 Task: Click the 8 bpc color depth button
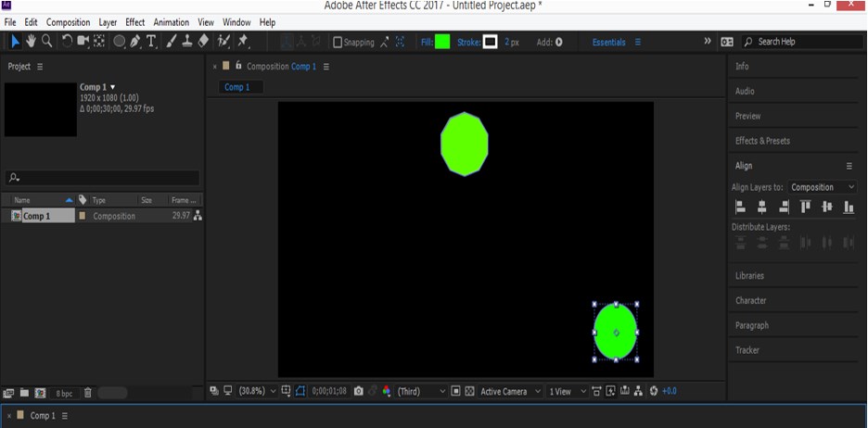[x=64, y=394]
